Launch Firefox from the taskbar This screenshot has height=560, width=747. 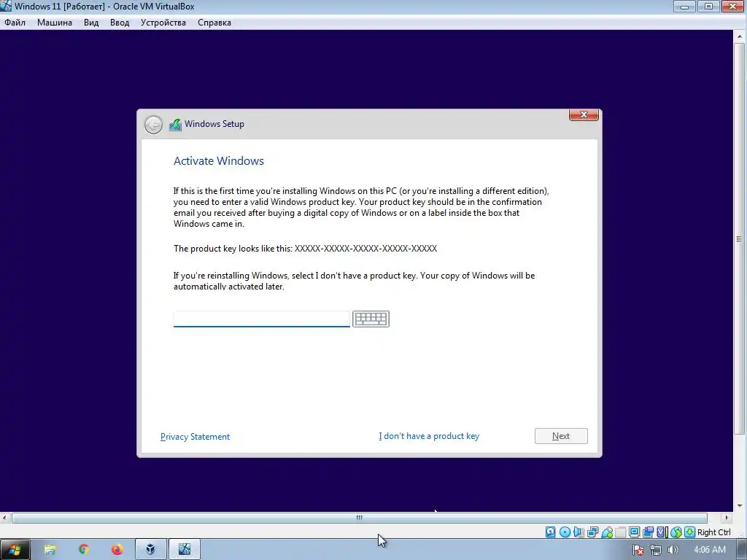[x=117, y=550]
